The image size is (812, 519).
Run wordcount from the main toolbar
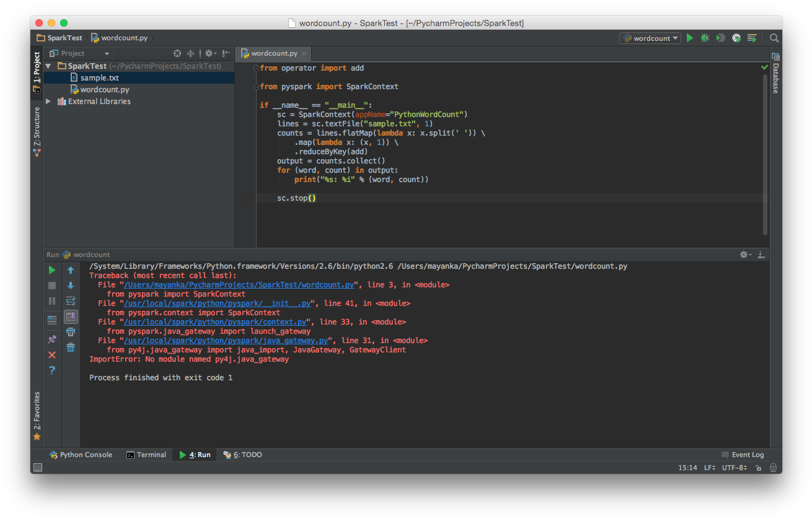click(690, 38)
